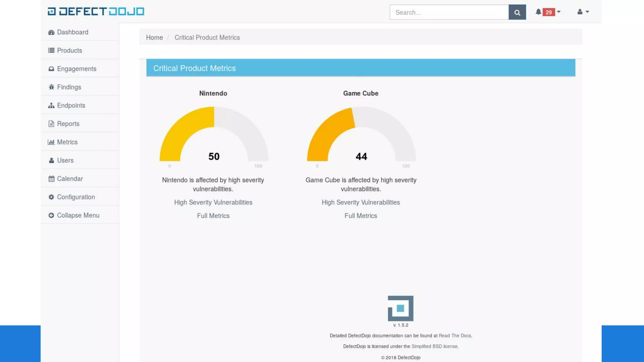Click the Findings bug icon
The width and height of the screenshot is (644, 362).
[51, 87]
